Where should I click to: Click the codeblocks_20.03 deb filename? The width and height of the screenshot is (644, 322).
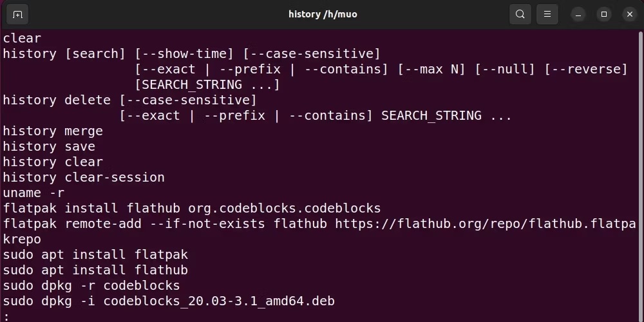pos(219,301)
